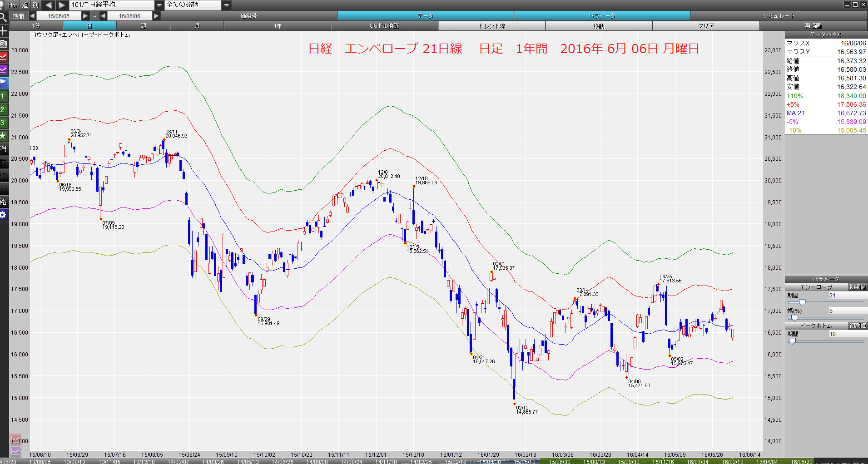Click the 力 sidebar button
Screen dimensions: 868x464
coord(4,188)
